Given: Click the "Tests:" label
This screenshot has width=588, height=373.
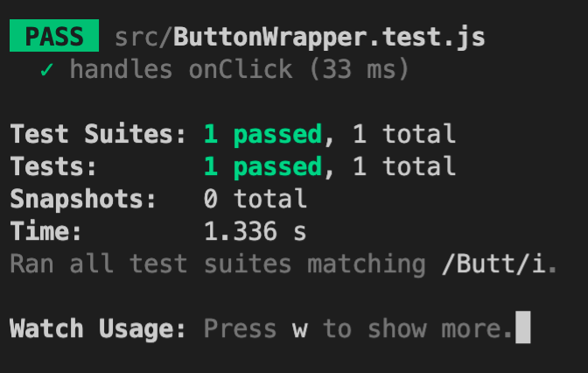Looking at the screenshot, I should pyautogui.click(x=54, y=166).
